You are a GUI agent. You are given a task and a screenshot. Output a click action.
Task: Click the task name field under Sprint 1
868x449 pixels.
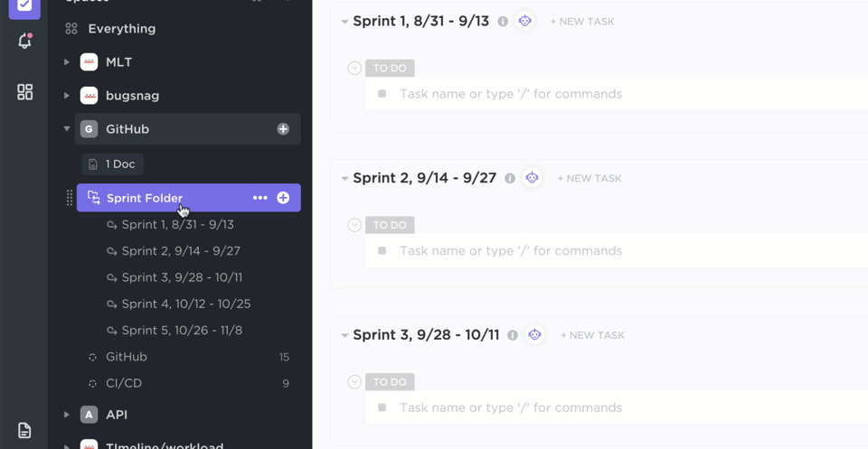pos(511,94)
